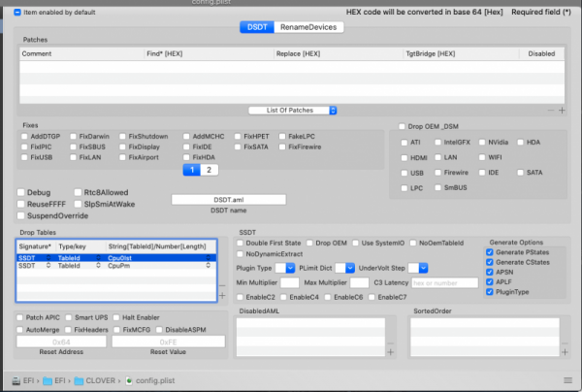Uncheck Generate PStates option
Viewport: 582px width, 392px height.
tap(488, 251)
